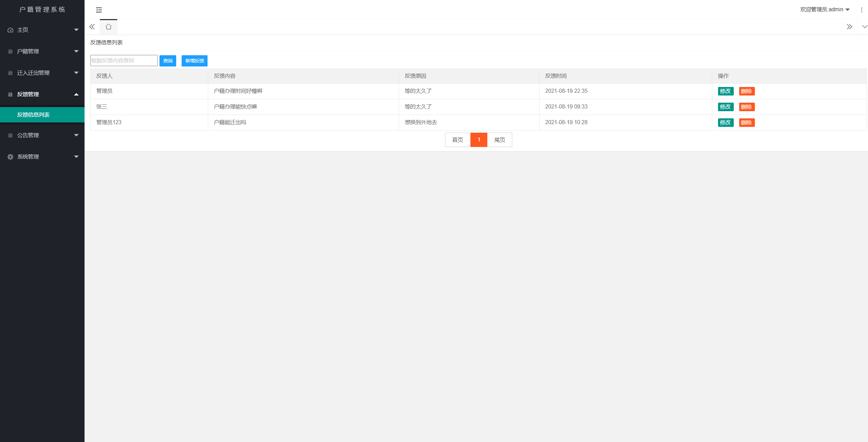Click the 系统管理 gear icon
This screenshot has width=868, height=442.
11,157
